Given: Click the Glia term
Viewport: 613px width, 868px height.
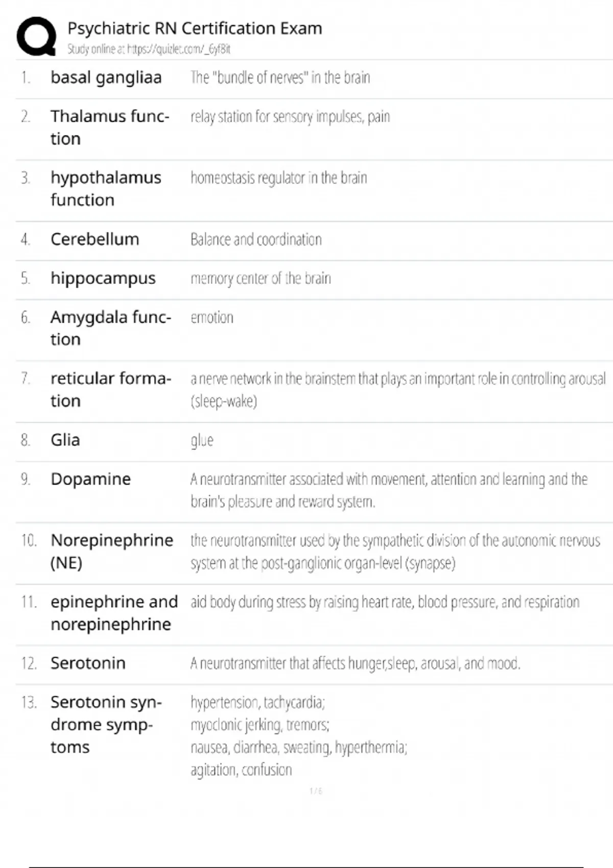Looking at the screenshot, I should 65,440.
